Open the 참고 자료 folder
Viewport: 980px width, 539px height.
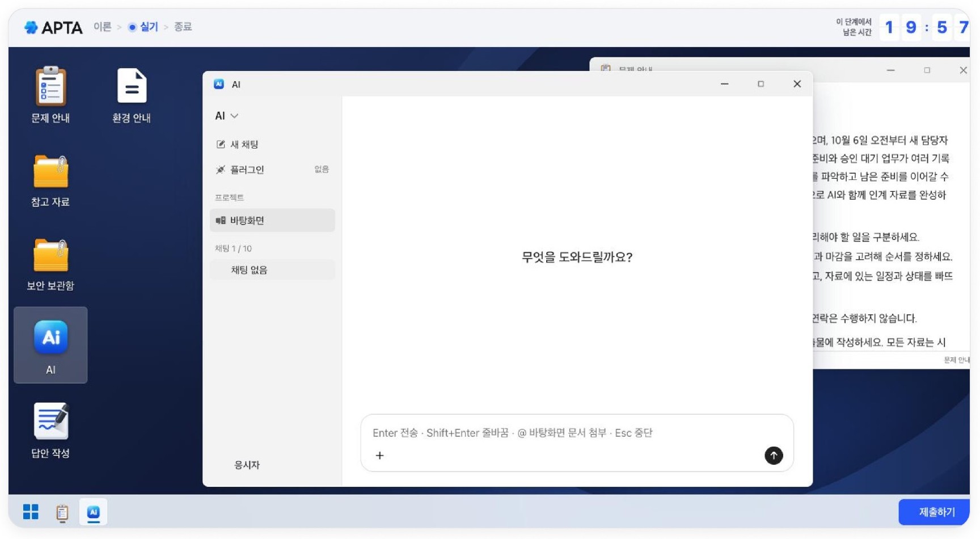(50, 180)
